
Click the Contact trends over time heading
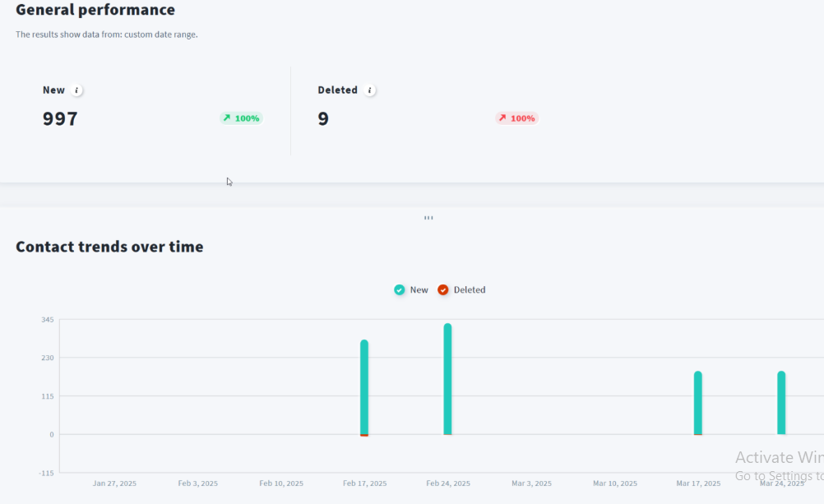tap(109, 247)
